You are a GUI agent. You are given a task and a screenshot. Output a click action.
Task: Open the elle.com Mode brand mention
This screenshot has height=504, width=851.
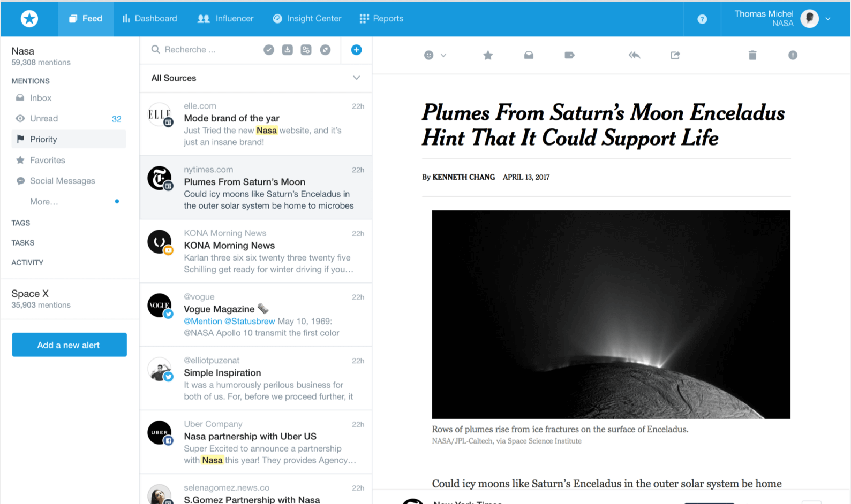click(256, 124)
